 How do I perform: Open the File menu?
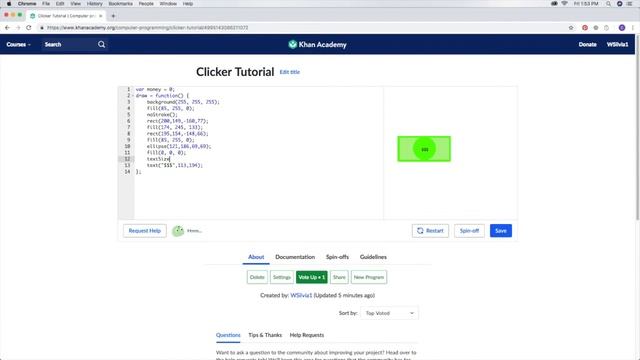click(46, 4)
